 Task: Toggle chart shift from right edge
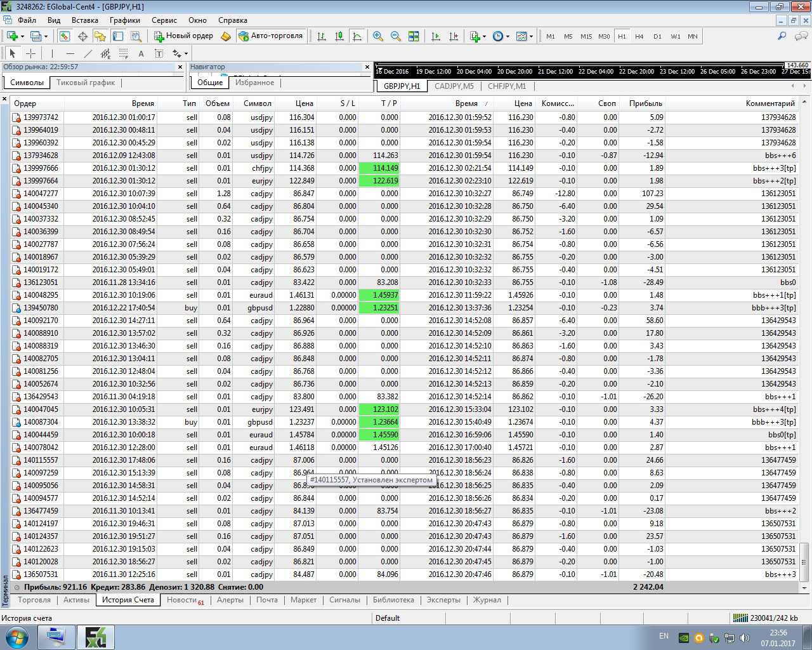pos(454,36)
